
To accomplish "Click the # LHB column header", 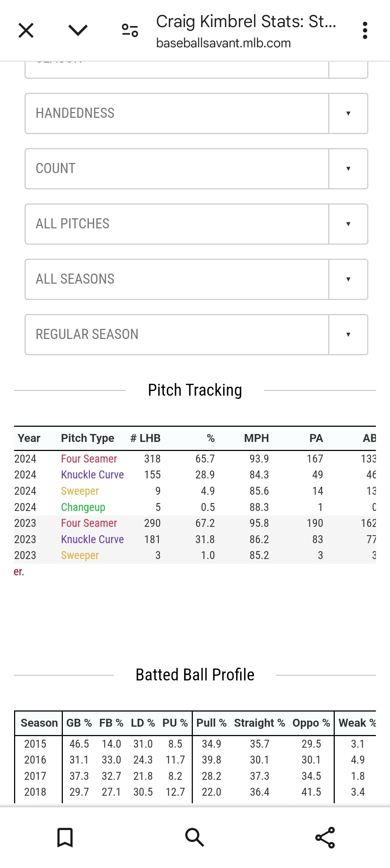I will coord(145,438).
